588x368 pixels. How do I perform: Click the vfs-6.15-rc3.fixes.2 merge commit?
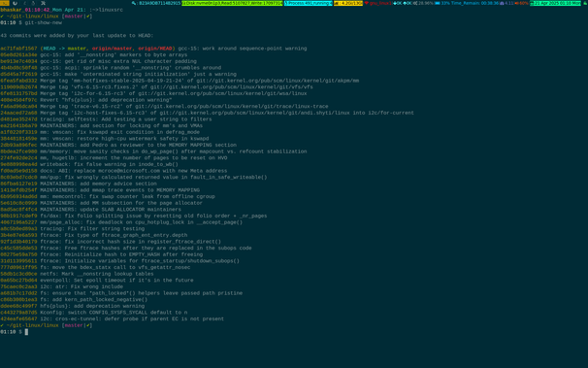pyautogui.click(x=156, y=87)
